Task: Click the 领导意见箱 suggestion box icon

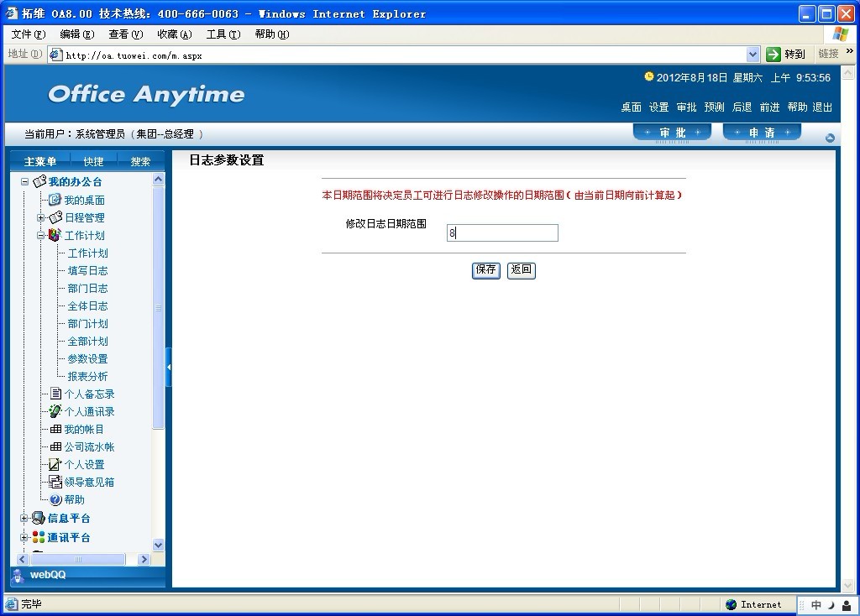Action: click(55, 482)
